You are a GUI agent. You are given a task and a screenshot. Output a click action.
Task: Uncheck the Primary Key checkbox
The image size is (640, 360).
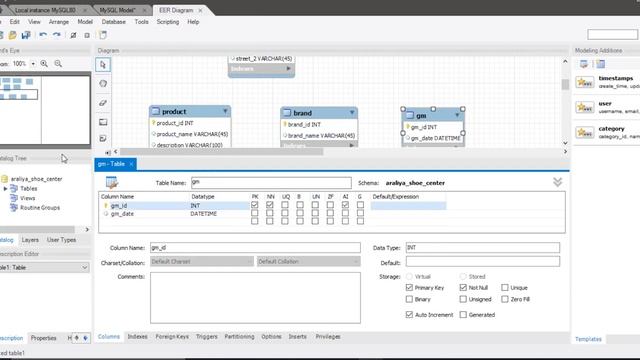click(x=409, y=288)
